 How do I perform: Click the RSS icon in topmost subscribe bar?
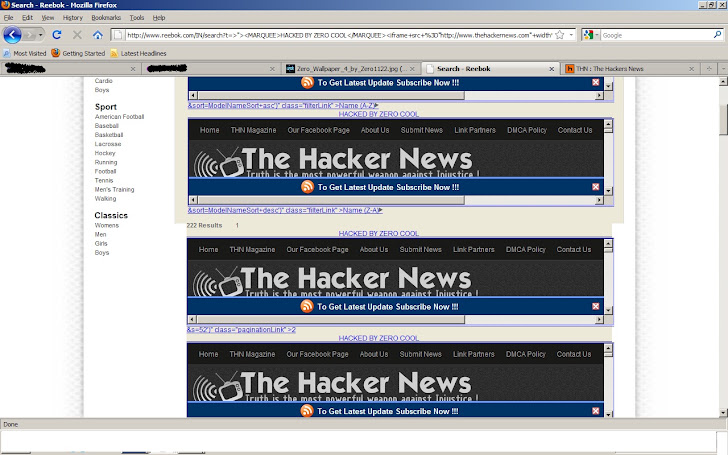click(307, 82)
